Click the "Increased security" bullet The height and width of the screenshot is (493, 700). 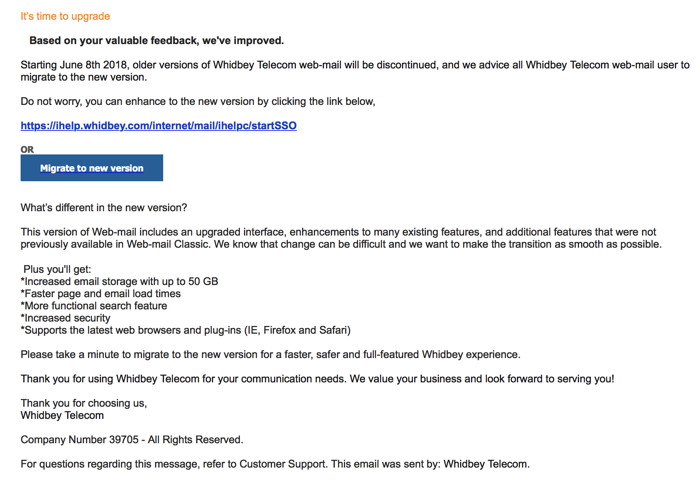pyautogui.click(x=66, y=318)
